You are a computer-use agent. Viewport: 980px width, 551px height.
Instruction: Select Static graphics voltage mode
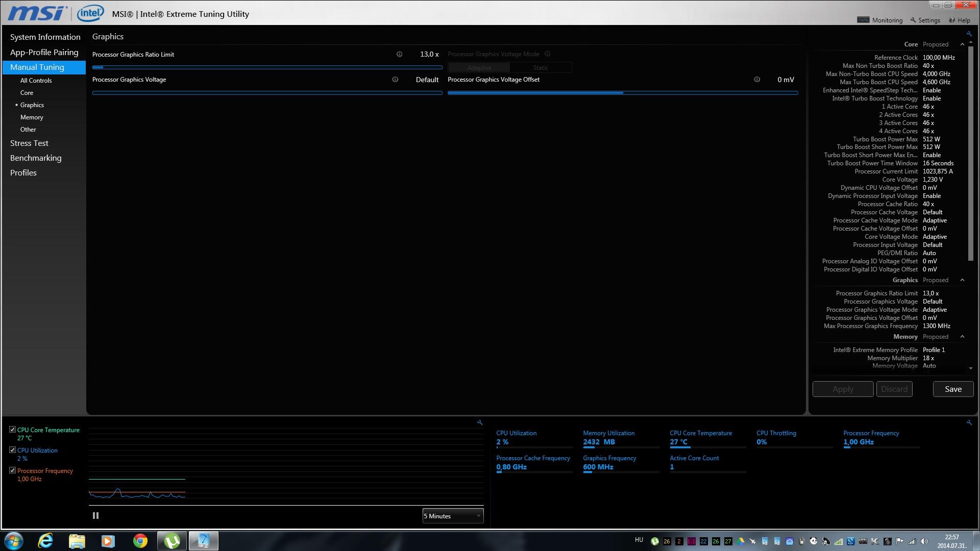541,67
